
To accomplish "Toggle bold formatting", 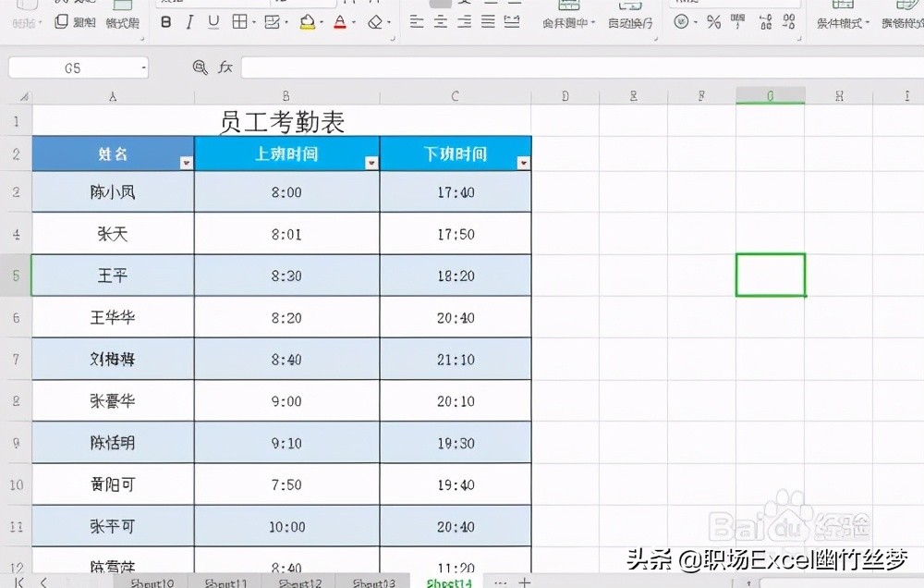I will point(164,22).
